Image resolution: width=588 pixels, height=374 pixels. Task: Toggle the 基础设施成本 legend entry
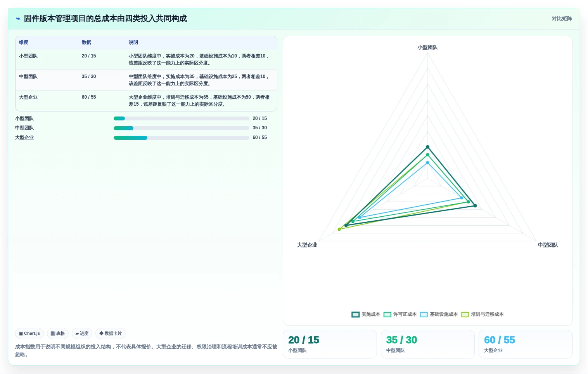click(439, 315)
